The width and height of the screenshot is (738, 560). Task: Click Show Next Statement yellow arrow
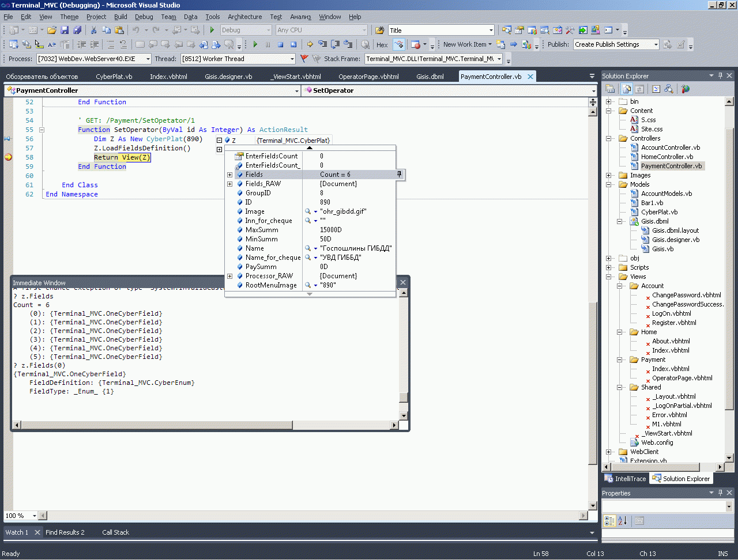coord(310,44)
